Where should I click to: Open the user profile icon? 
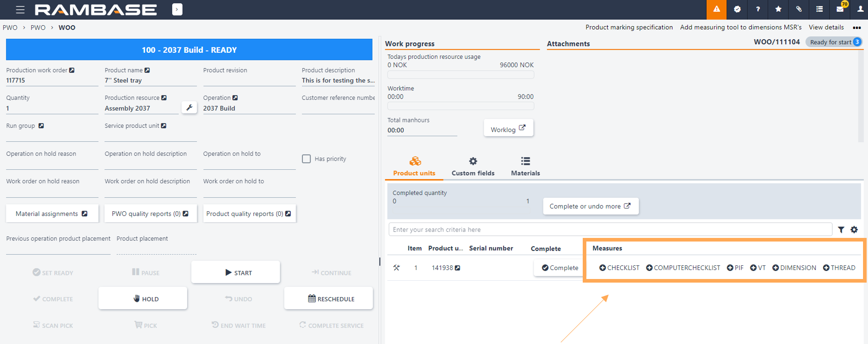(860, 9)
